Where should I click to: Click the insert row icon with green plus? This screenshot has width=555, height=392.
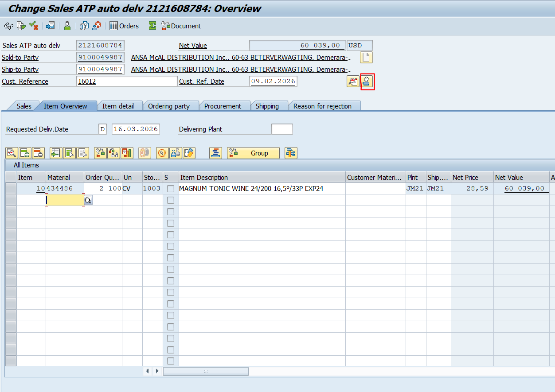click(x=25, y=153)
